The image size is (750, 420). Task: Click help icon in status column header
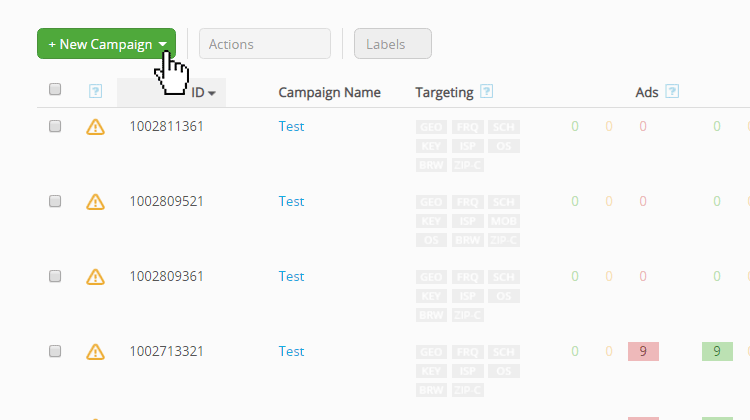(x=95, y=91)
